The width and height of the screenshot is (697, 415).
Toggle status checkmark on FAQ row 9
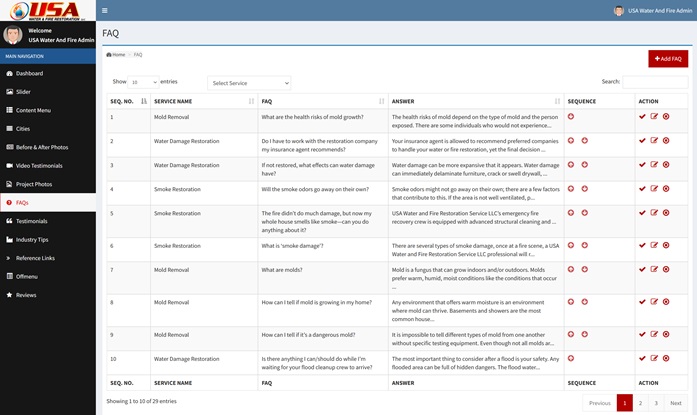click(642, 335)
